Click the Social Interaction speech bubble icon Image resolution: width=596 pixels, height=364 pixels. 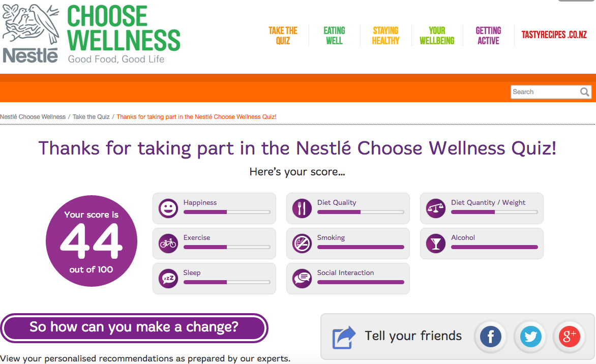tap(302, 279)
